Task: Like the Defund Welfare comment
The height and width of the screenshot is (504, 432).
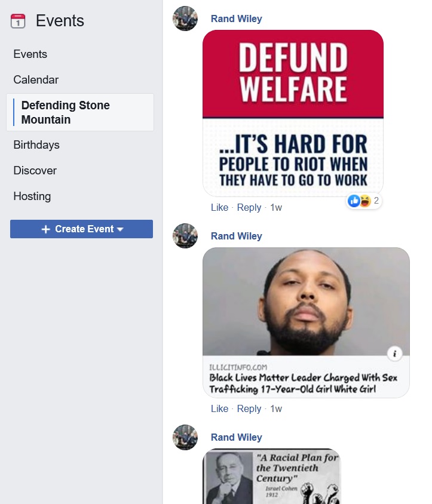Action: 220,208
